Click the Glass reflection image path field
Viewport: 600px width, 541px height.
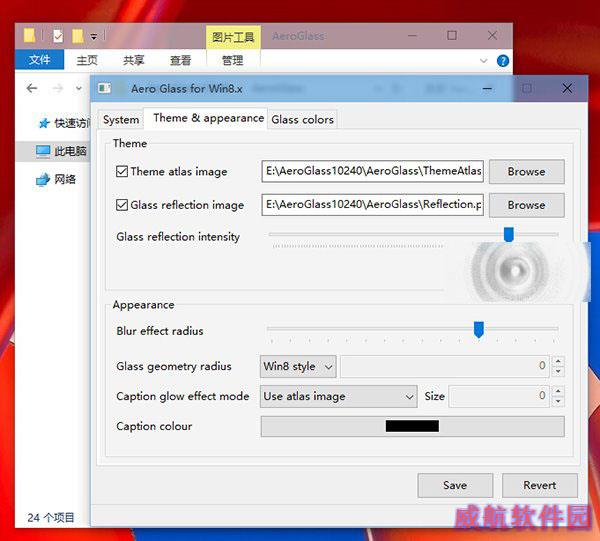click(373, 205)
